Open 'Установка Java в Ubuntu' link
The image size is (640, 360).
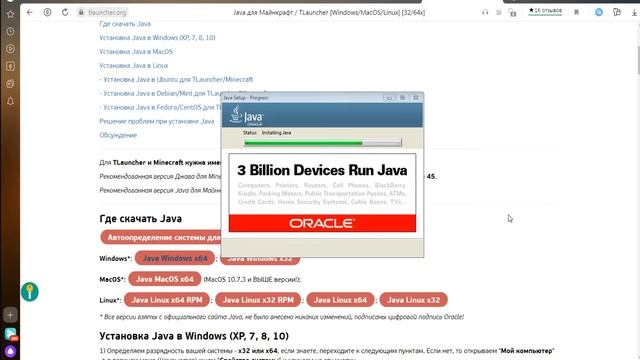[176, 79]
